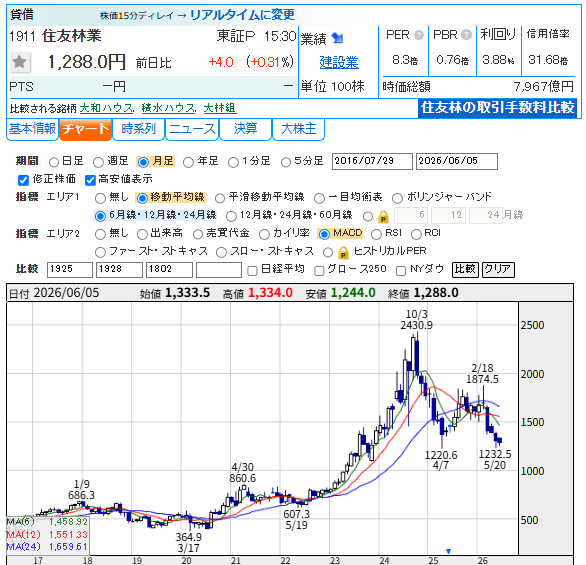
Task: Open the 決算 tab
Action: click(246, 129)
